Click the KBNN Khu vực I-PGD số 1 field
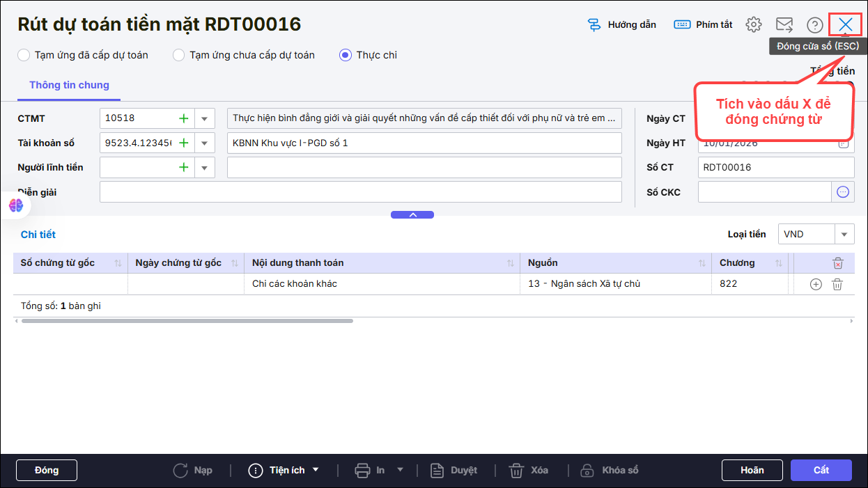The width and height of the screenshot is (868, 488). click(424, 143)
